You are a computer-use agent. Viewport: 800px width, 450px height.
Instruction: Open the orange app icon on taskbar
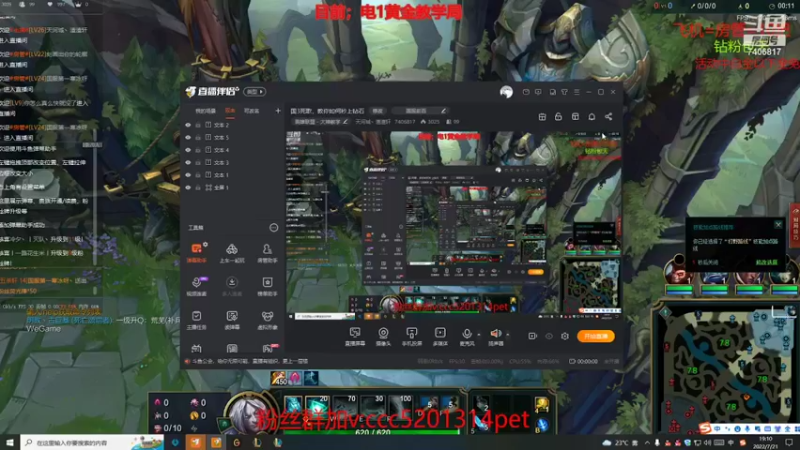pyautogui.click(x=196, y=442)
